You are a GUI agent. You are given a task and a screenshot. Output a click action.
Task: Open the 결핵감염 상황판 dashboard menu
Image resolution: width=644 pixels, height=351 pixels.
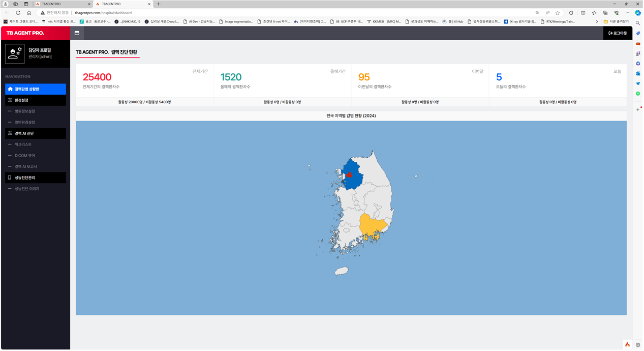(x=35, y=89)
